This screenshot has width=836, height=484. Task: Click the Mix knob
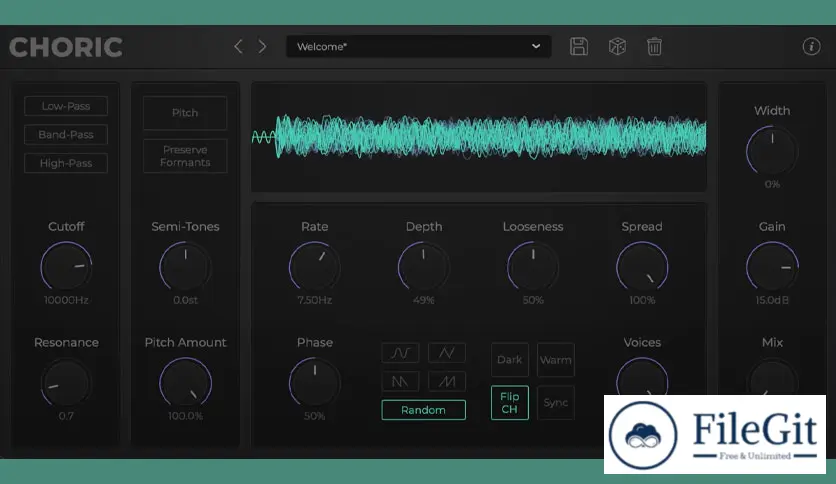click(x=772, y=377)
